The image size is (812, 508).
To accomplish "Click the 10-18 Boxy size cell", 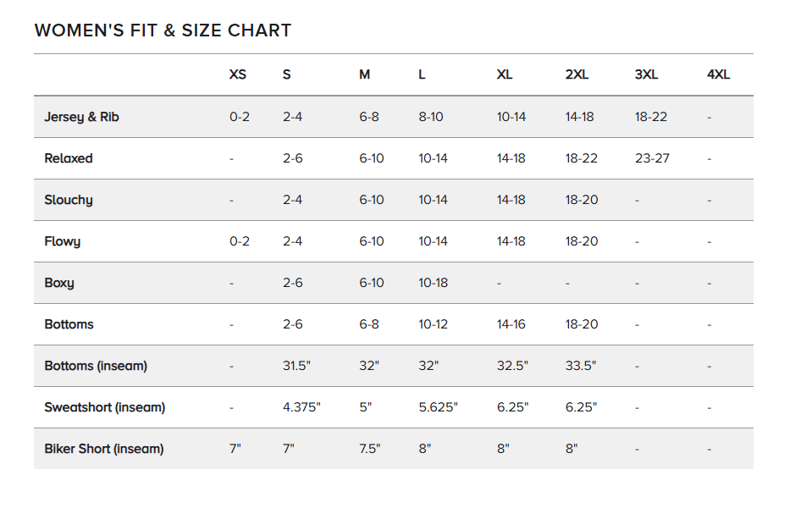I will click(x=433, y=283).
